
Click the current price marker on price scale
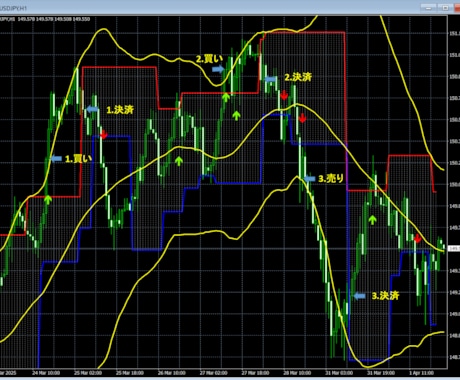pyautogui.click(x=454, y=248)
